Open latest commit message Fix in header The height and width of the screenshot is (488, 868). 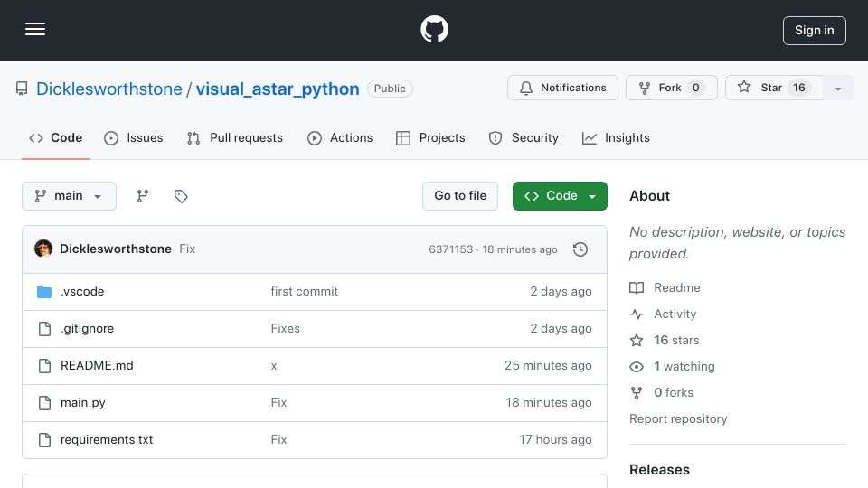[x=187, y=249]
